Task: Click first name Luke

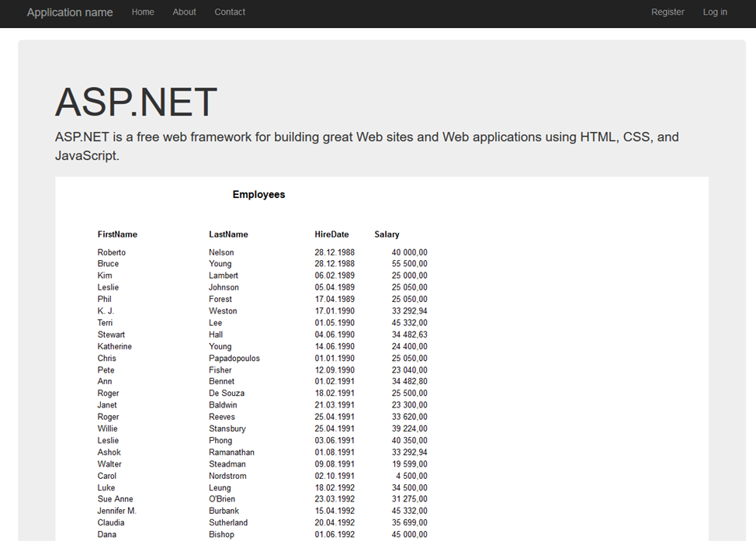Action: (x=106, y=487)
